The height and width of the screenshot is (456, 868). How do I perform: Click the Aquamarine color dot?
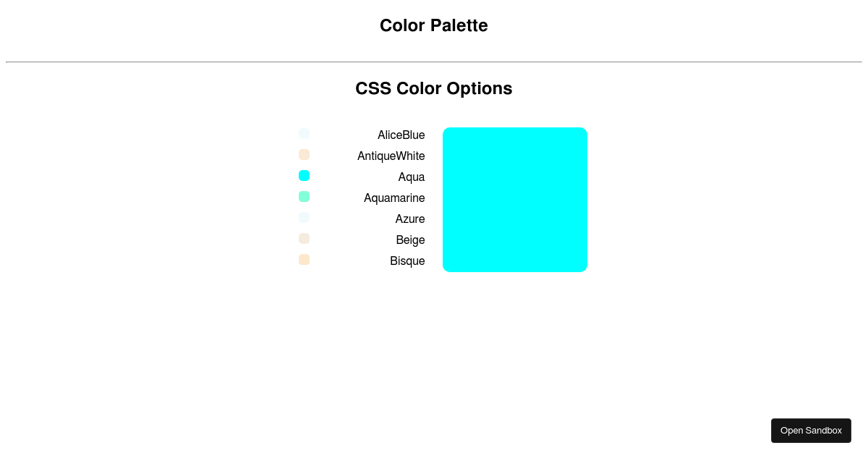[305, 197]
